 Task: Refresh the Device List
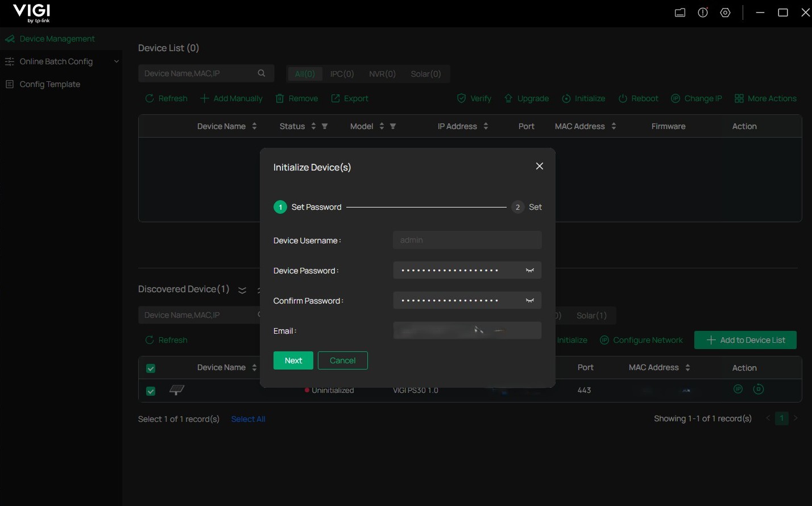pyautogui.click(x=167, y=98)
